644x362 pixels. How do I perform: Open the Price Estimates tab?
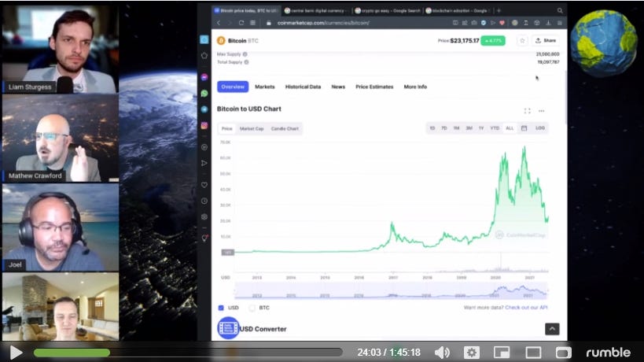coord(374,87)
